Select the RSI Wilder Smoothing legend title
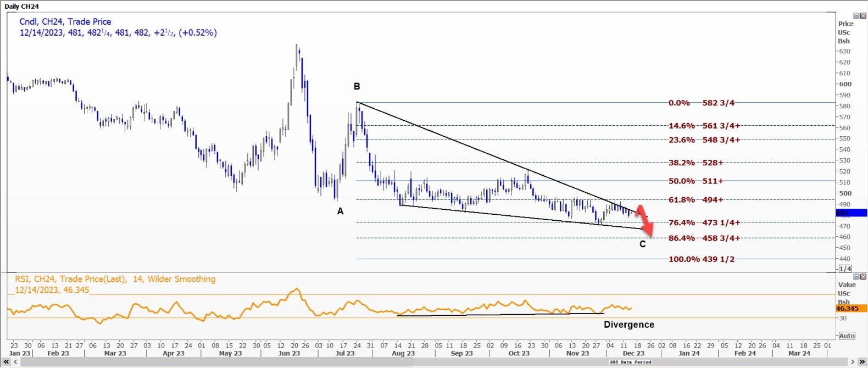 tap(115, 279)
